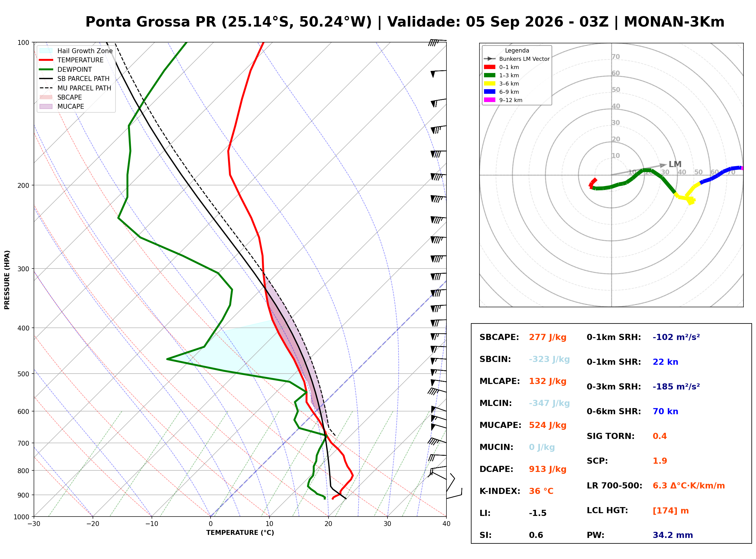Click the Hail Growth Zone legend swatch

tap(46, 51)
